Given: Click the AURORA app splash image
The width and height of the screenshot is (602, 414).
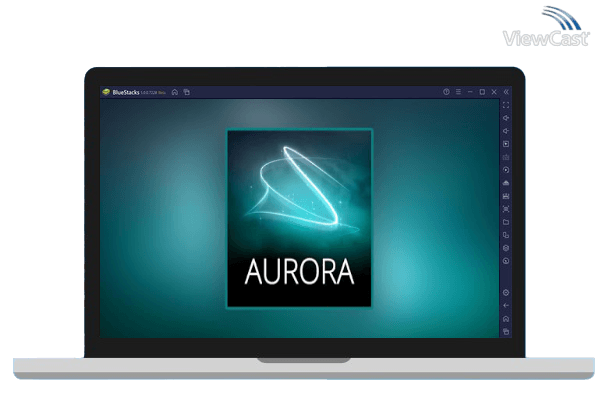Looking at the screenshot, I should [x=299, y=218].
